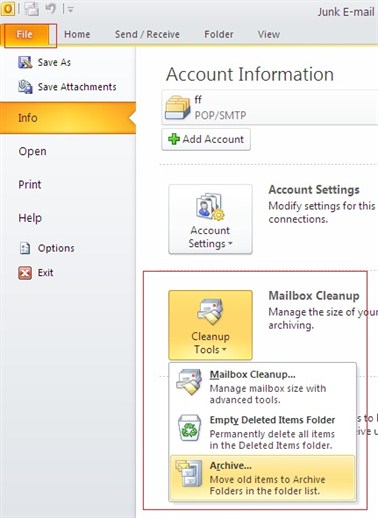Click the mailbox folders account icon

tap(178, 107)
